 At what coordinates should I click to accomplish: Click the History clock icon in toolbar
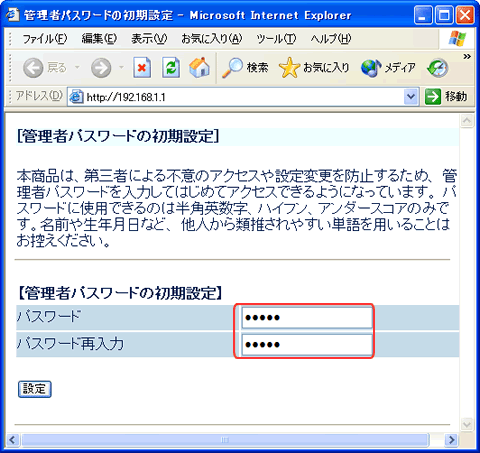437,68
